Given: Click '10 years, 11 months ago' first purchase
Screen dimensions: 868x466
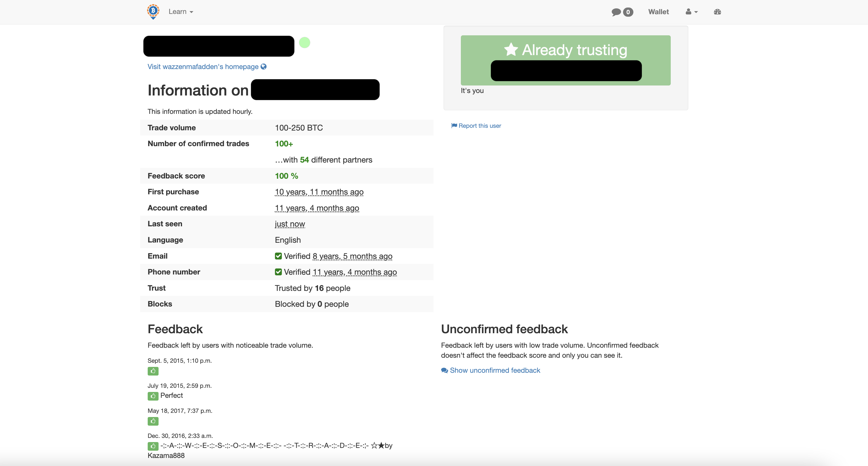Looking at the screenshot, I should (319, 192).
